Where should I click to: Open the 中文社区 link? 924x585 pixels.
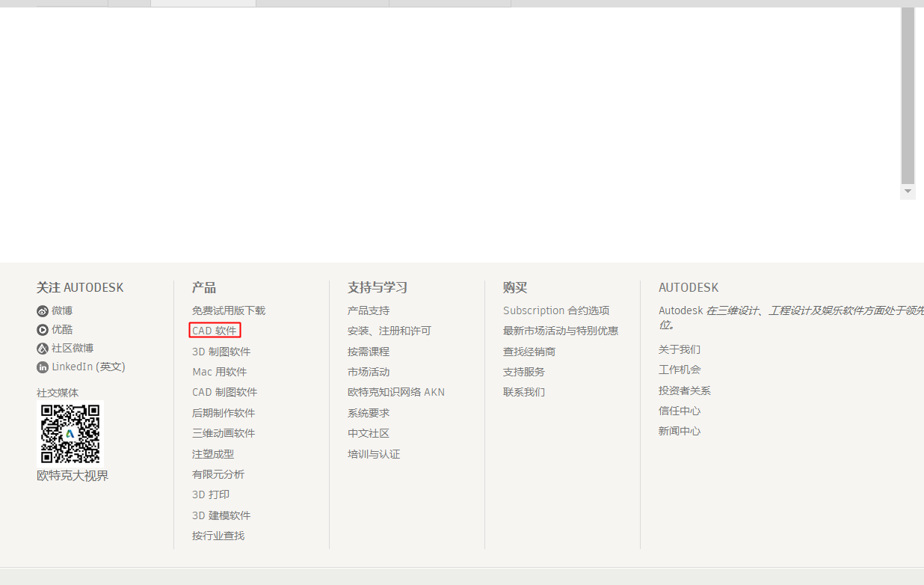click(x=369, y=433)
